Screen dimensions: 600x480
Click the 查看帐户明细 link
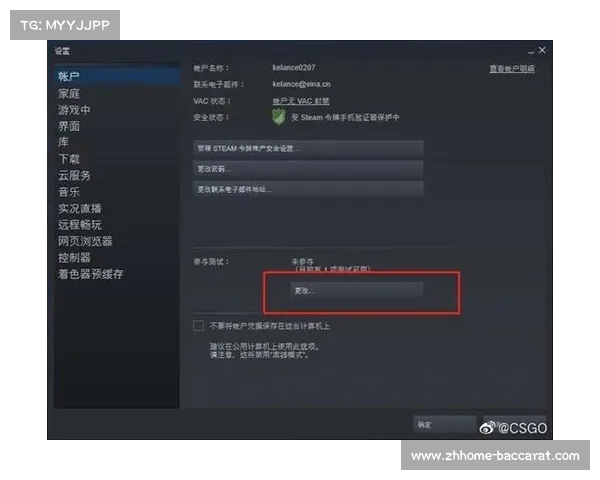[512, 69]
